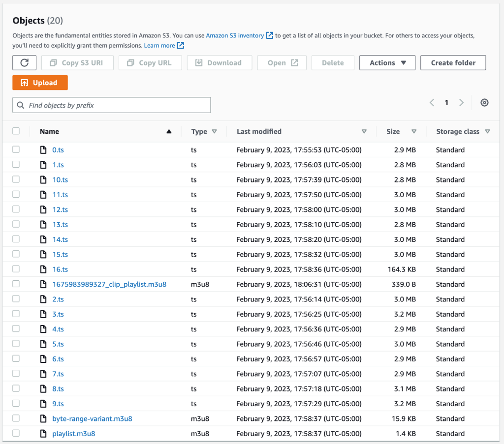Sort by Last modified column arrow
Image resolution: width=504 pixels, height=444 pixels.
[x=364, y=131]
